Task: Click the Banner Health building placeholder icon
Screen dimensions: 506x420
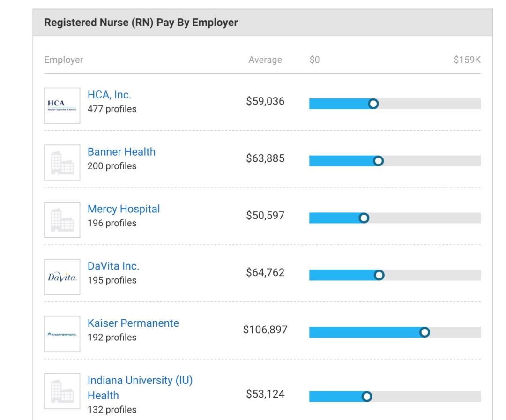Action: 62,163
